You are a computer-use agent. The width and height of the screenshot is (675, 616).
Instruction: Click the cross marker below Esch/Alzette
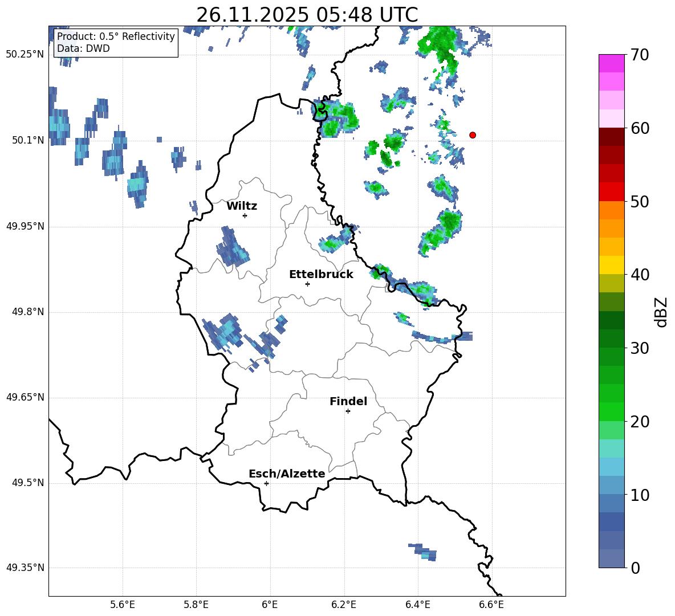266,483
